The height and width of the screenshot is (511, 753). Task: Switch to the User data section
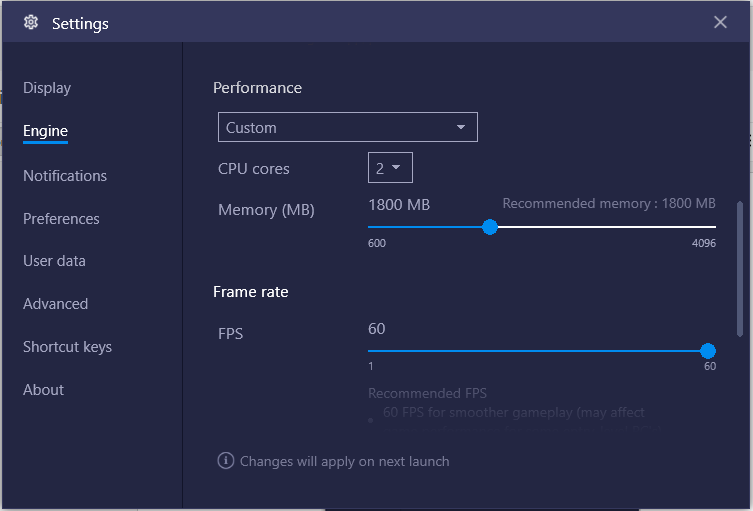[x=54, y=261]
